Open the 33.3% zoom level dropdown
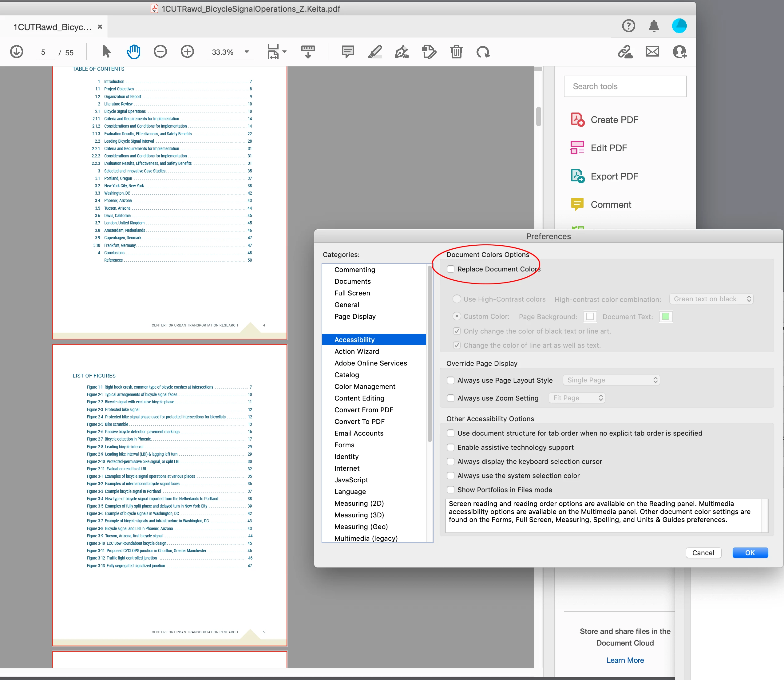784x680 pixels. click(x=247, y=52)
